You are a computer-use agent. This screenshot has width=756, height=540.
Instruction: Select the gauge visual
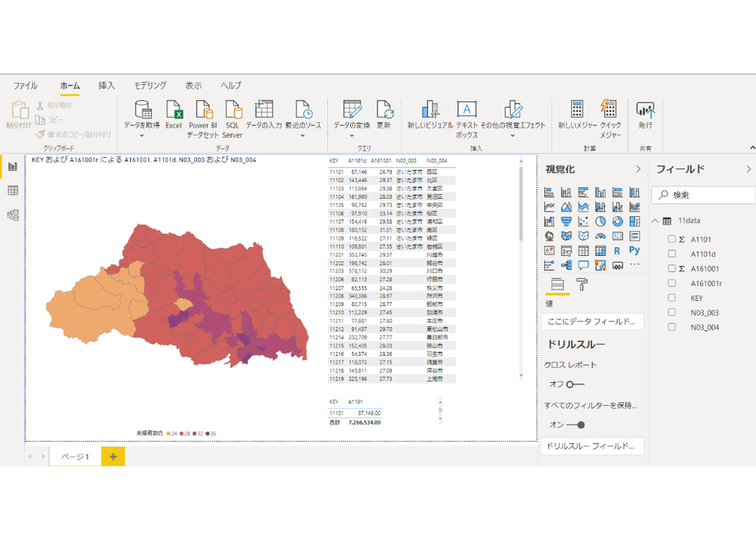pyautogui.click(x=601, y=236)
